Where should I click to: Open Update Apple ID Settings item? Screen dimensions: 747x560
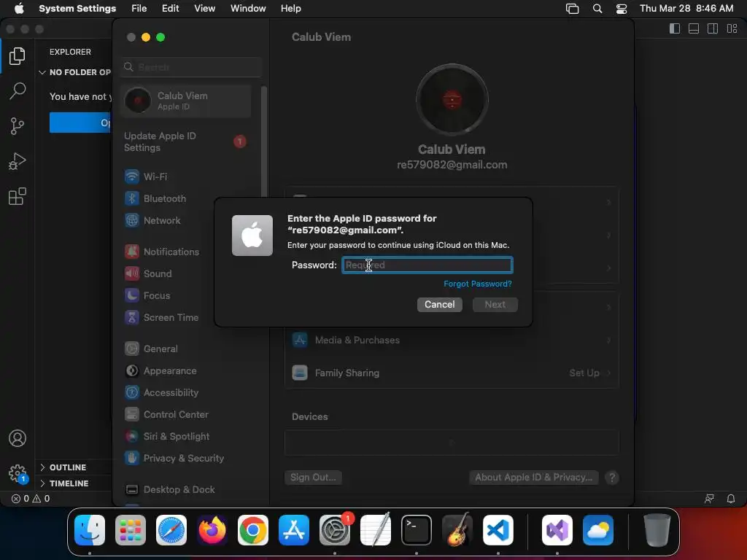[185, 141]
